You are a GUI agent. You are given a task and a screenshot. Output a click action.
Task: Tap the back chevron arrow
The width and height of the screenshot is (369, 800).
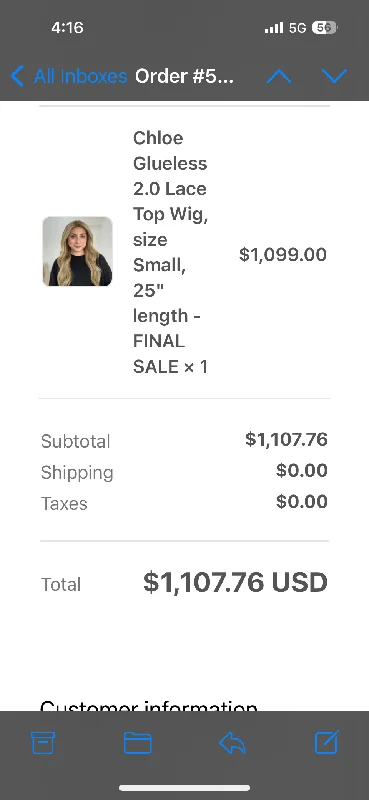tap(17, 77)
